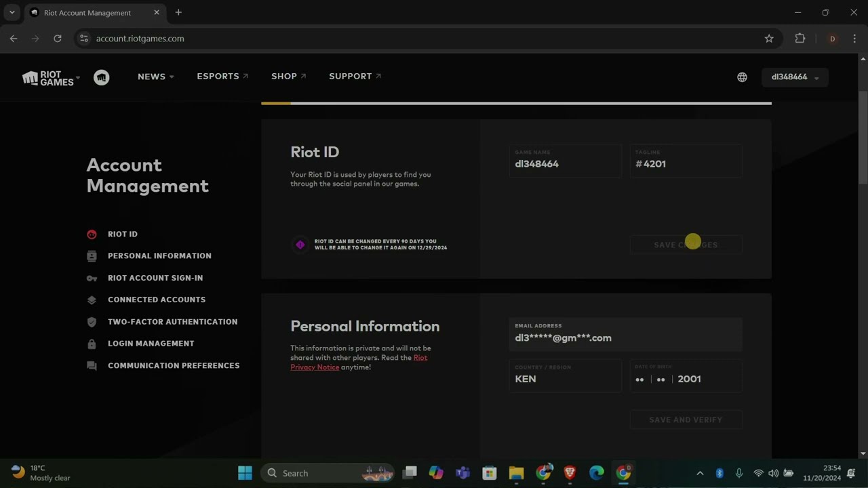Click the Date of Birth field
The image size is (868, 488).
(x=686, y=375)
